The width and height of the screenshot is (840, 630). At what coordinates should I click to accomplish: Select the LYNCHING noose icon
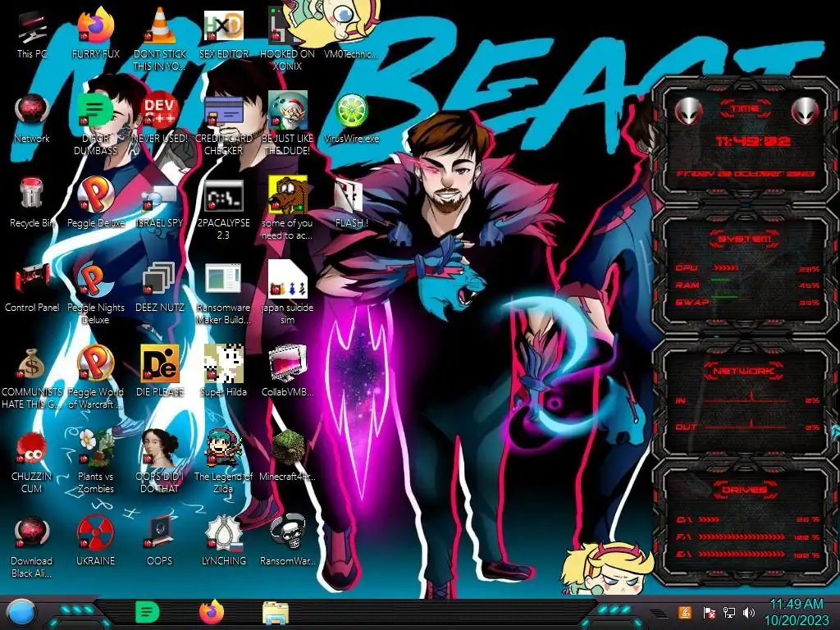click(x=223, y=541)
